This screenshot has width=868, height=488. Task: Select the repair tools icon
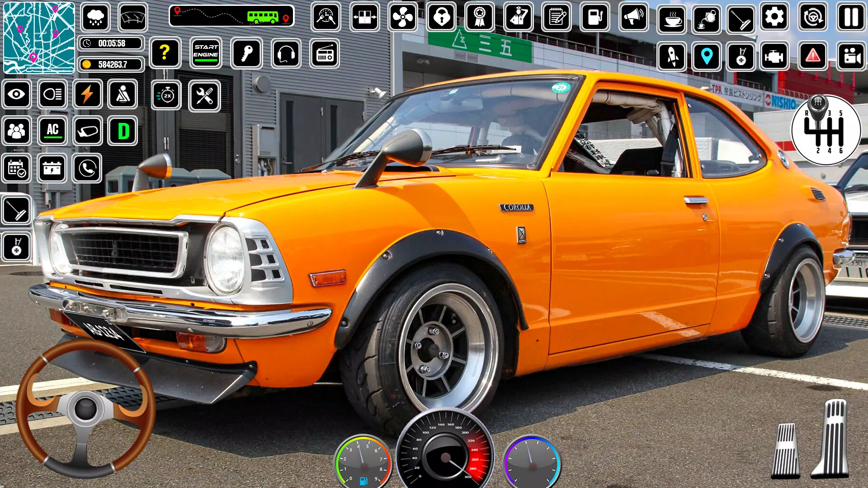205,95
